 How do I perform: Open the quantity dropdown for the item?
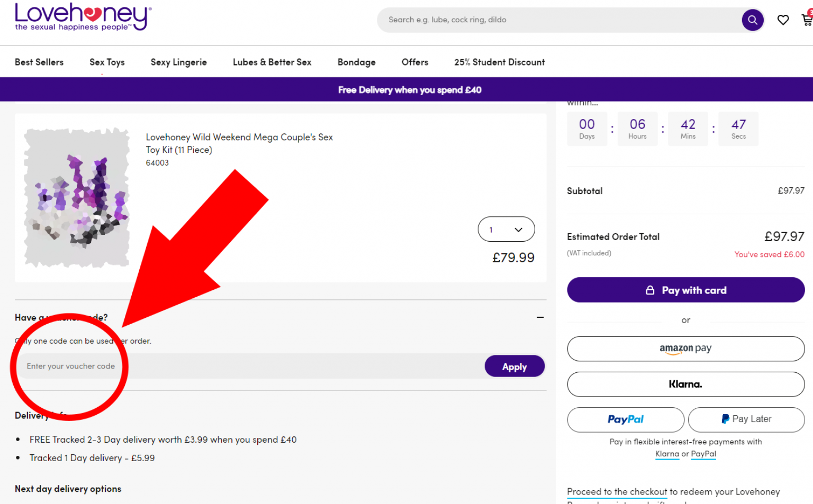(x=506, y=230)
